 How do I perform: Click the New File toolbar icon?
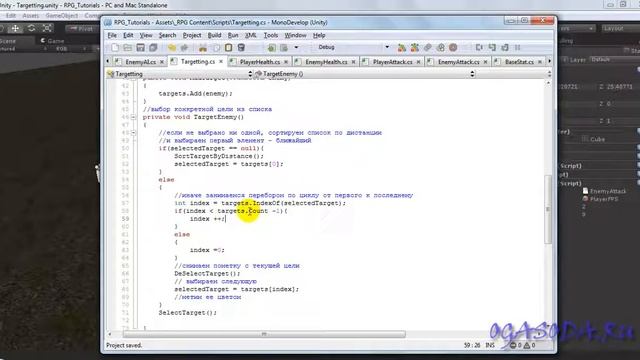tap(115, 48)
